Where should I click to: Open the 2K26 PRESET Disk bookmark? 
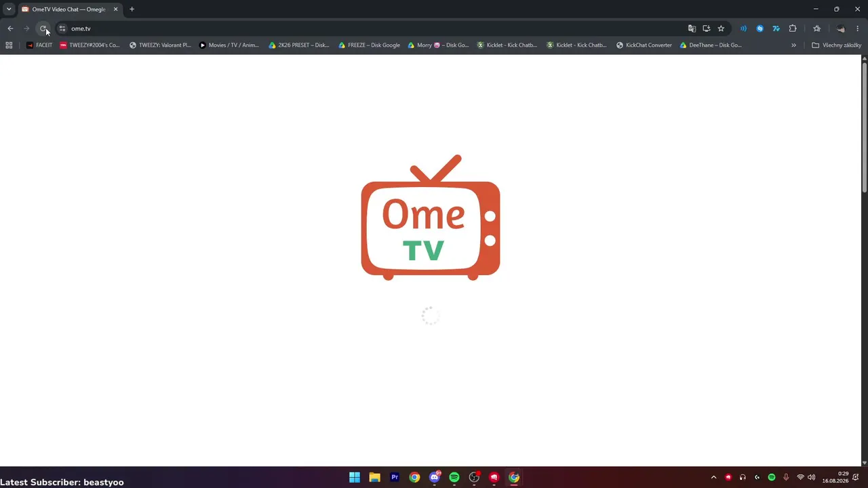(299, 45)
